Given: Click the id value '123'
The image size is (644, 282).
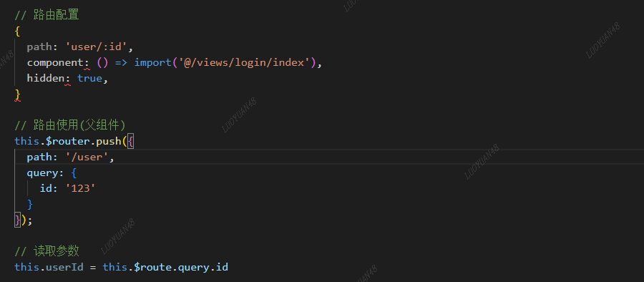Looking at the screenshot, I should [80, 188].
